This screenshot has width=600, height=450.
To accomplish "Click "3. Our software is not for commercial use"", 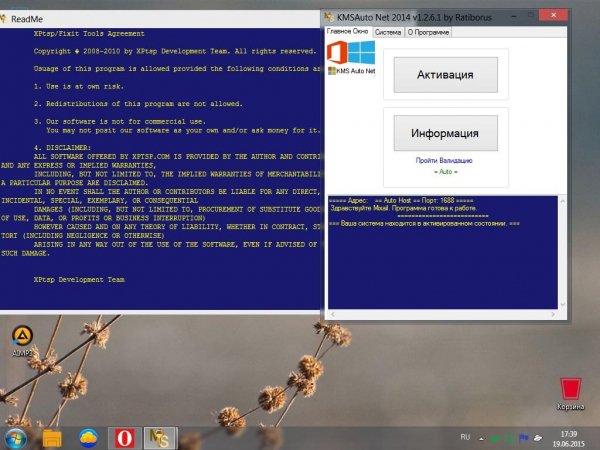I will coord(119,121).
